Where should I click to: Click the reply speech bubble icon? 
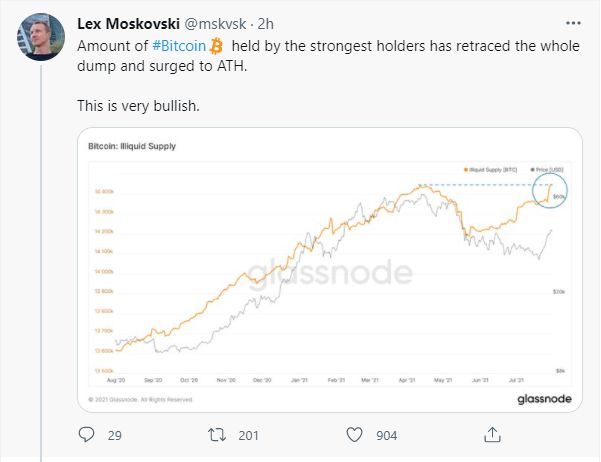point(86,435)
